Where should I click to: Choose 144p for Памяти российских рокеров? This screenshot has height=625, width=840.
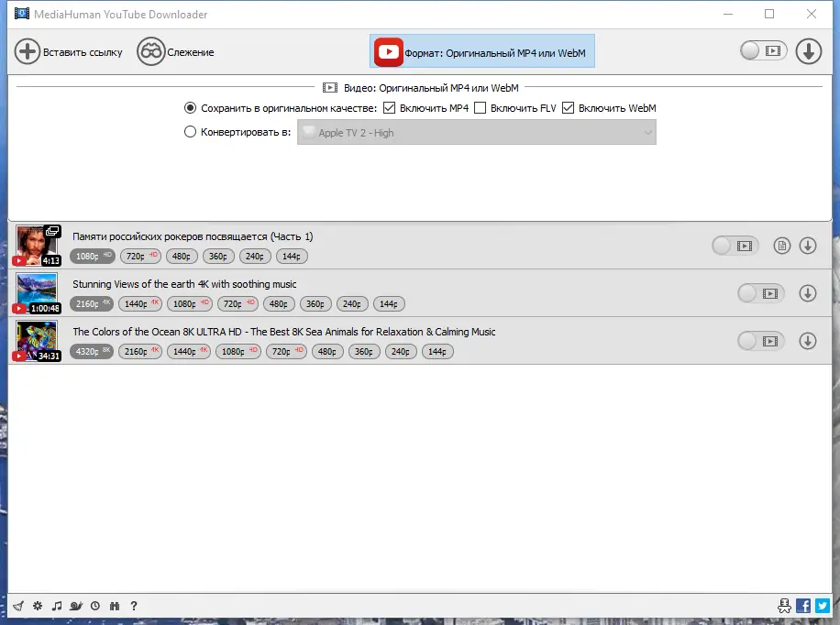[x=292, y=257]
